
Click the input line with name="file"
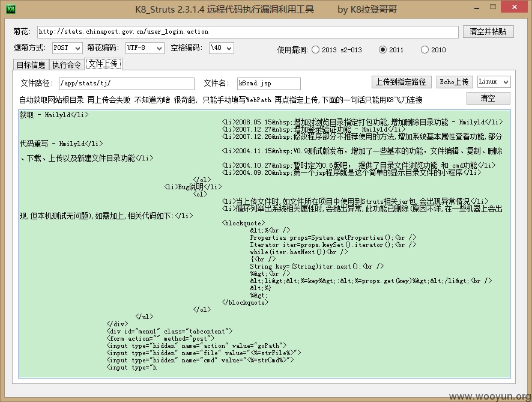click(x=204, y=353)
